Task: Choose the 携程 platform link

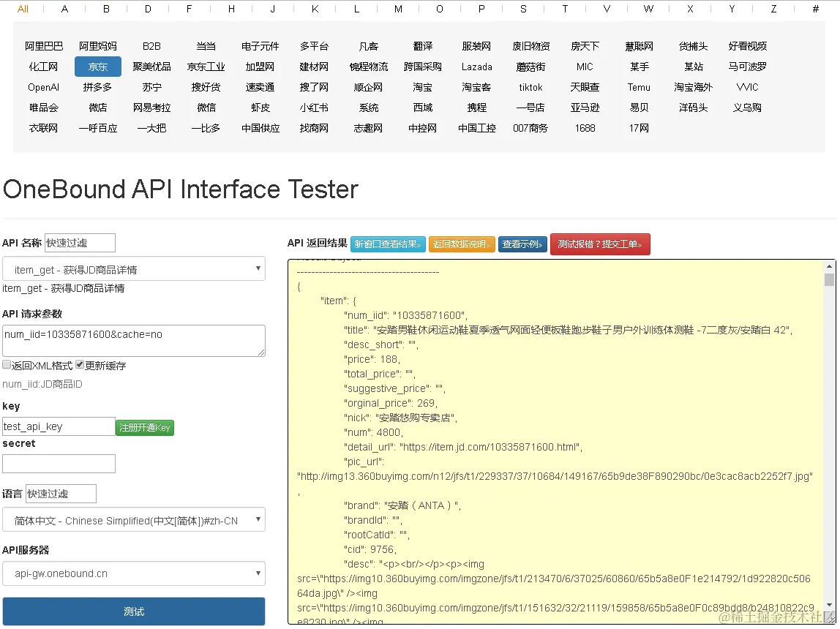Action: 477,107
